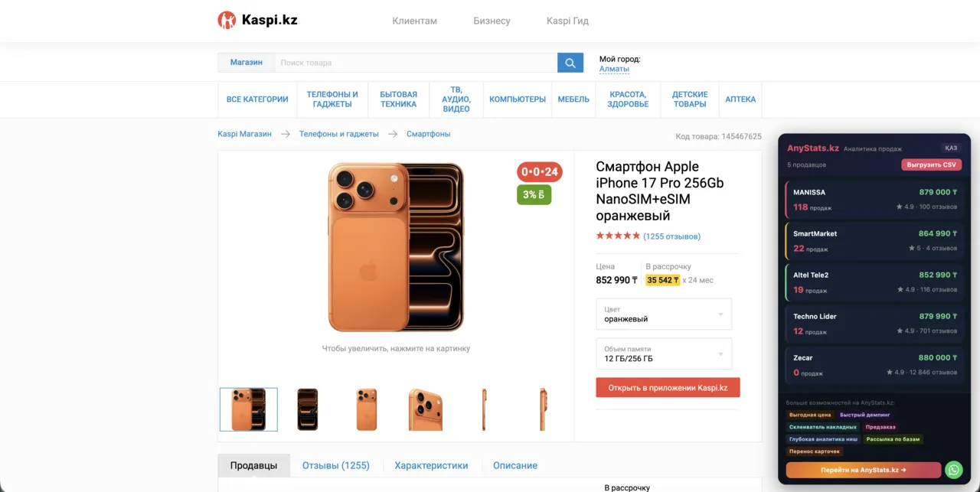Click the Kaspi.kz logo at the top

click(x=257, y=20)
